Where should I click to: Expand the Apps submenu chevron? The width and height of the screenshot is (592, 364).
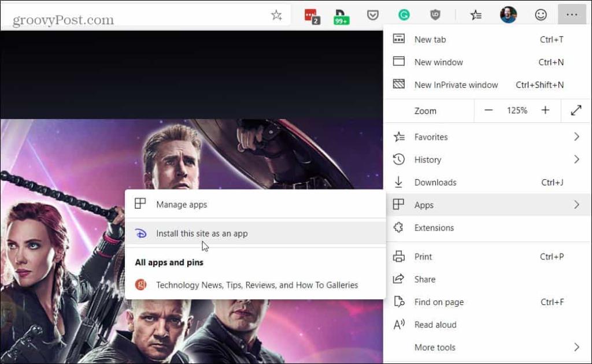[x=576, y=205]
